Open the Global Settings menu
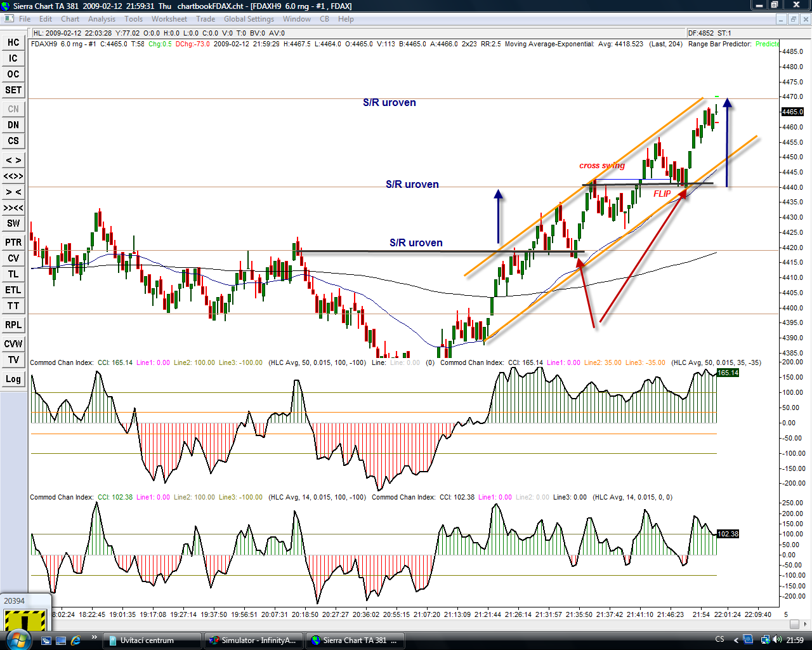Image resolution: width=812 pixels, height=650 pixels. pyautogui.click(x=249, y=19)
